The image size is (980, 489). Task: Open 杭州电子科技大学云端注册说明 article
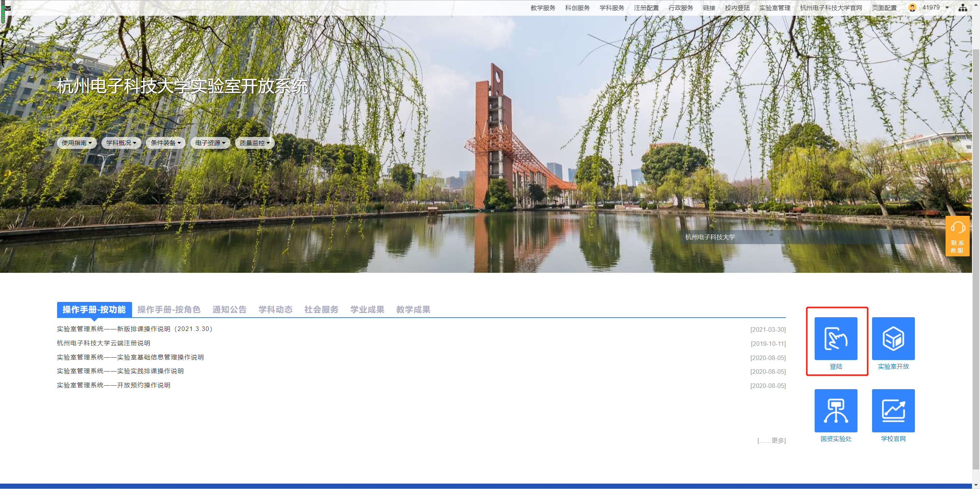pos(103,343)
